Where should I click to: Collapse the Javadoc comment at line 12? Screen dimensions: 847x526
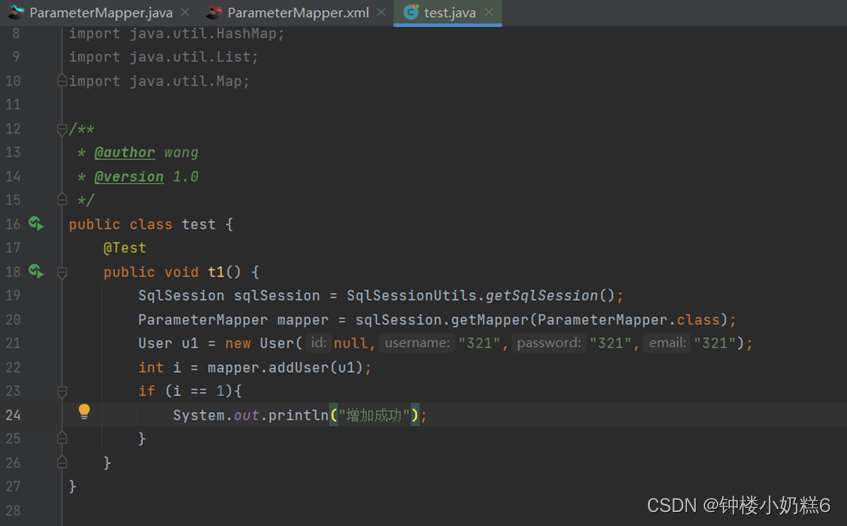(62, 129)
